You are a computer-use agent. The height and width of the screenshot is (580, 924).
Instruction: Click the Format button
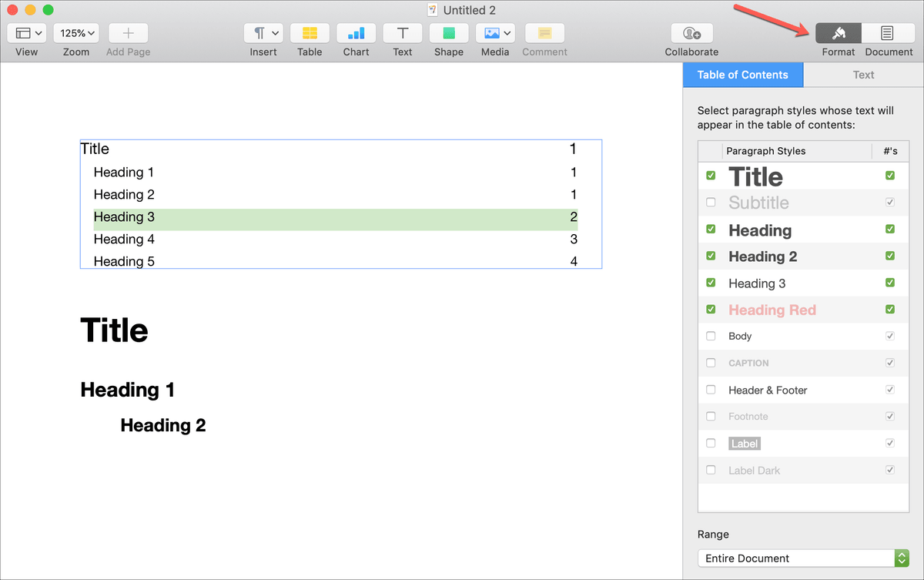(x=838, y=33)
